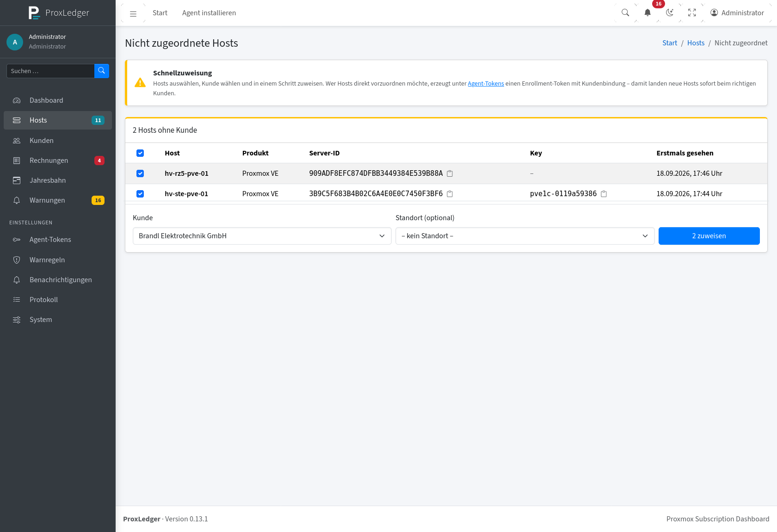Click the blue sidebar search button
This screenshot has height=532, width=777.
102,71
